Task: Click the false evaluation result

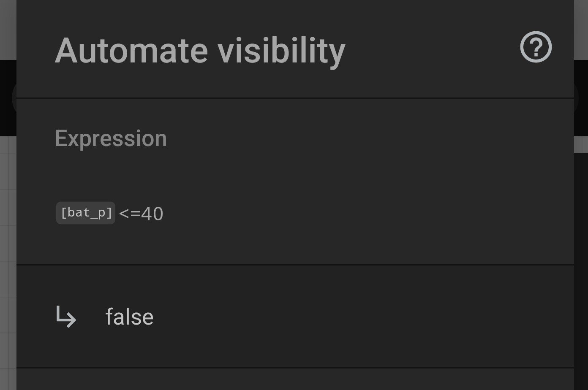Action: (129, 317)
